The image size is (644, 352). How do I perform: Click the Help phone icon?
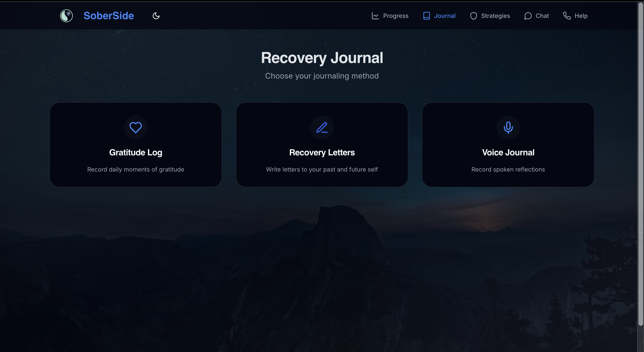click(x=566, y=16)
